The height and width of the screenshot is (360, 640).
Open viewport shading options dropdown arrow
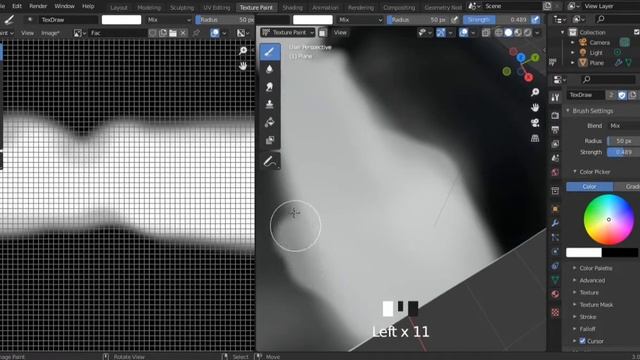click(537, 33)
